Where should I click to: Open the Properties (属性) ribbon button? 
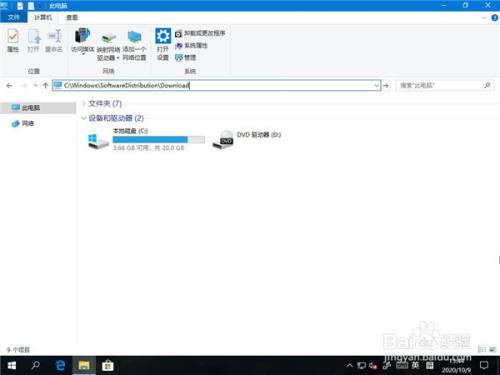[13, 41]
